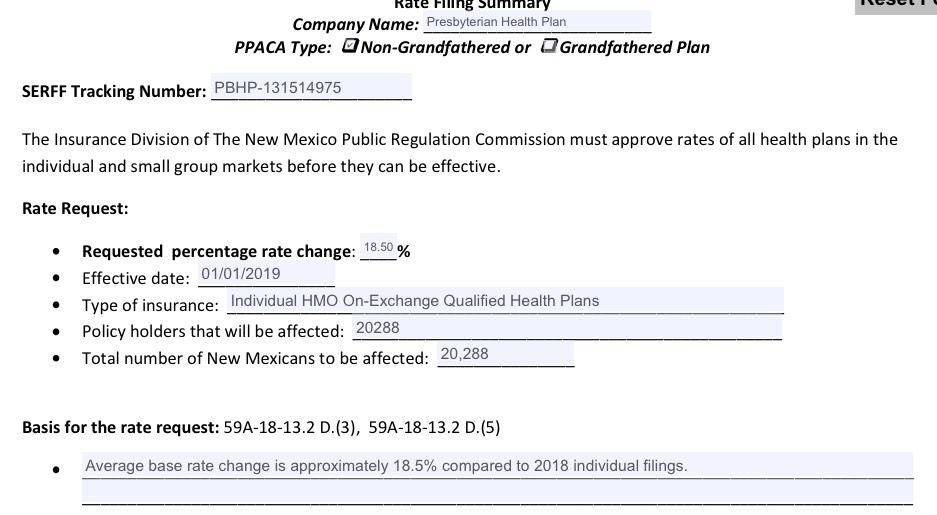This screenshot has height=515, width=937.
Task: Click the 'Basis for the rate request' label
Action: pos(120,428)
